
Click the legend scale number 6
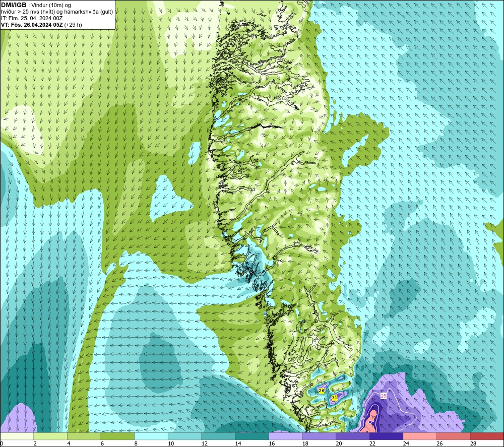102,443
